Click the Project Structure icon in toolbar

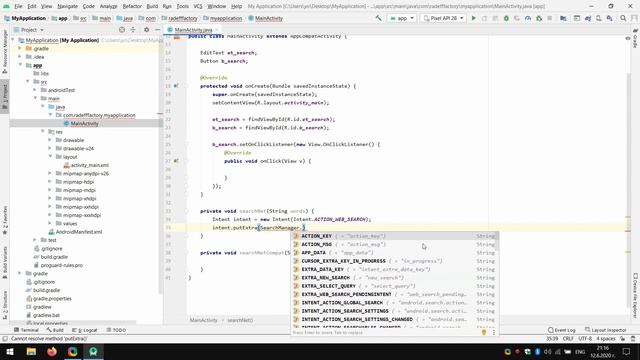[x=563, y=18]
